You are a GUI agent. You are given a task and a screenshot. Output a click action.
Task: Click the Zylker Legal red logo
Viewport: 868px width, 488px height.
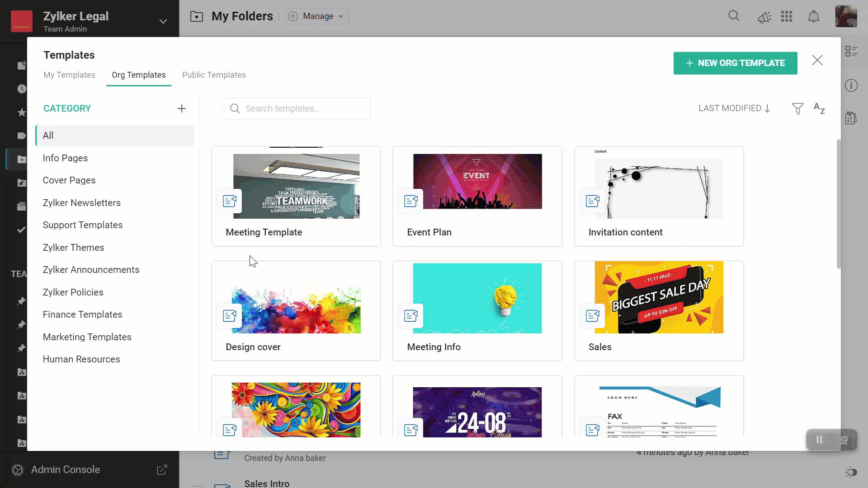(x=22, y=21)
